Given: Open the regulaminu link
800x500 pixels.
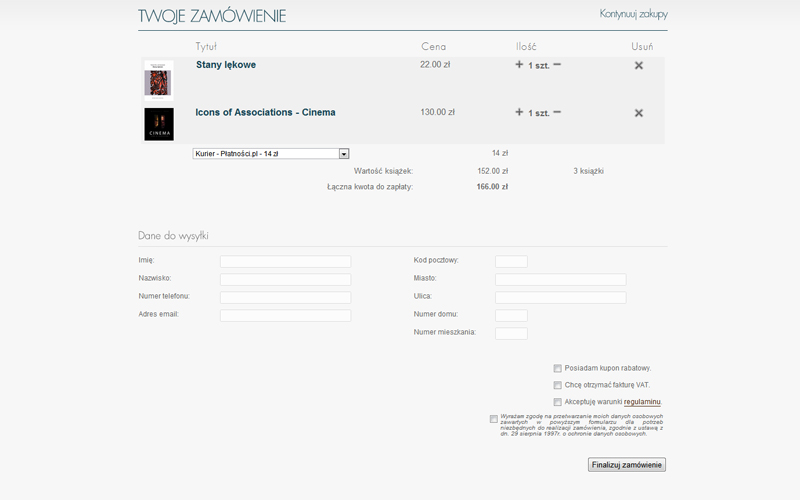Looking at the screenshot, I should tap(642, 402).
